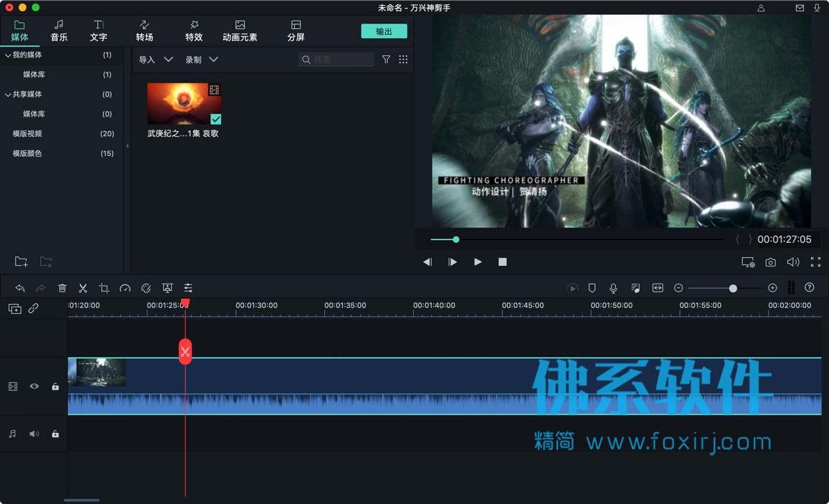The image size is (829, 504).
Task: Zoom out the timeline with minus icon
Action: pos(678,288)
